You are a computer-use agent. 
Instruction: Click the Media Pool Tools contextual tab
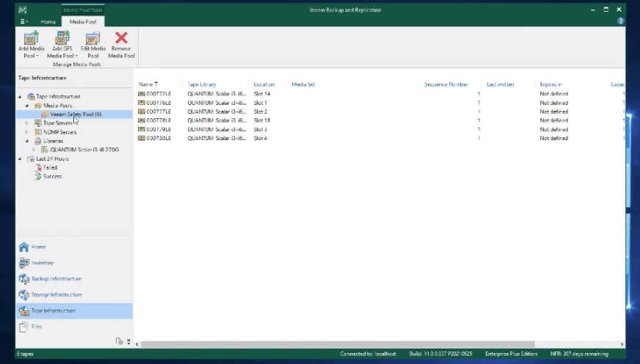[83, 10]
